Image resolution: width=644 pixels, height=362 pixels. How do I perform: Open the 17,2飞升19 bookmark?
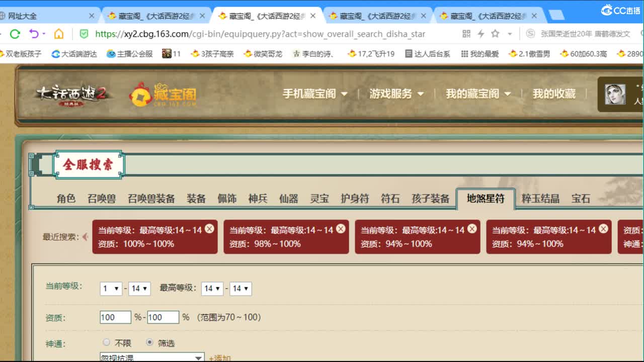(x=371, y=54)
